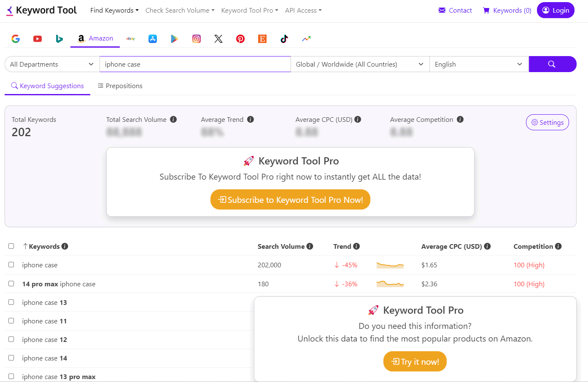Click info icon beside Keywords column header
This screenshot has width=588, height=382.
65,246
